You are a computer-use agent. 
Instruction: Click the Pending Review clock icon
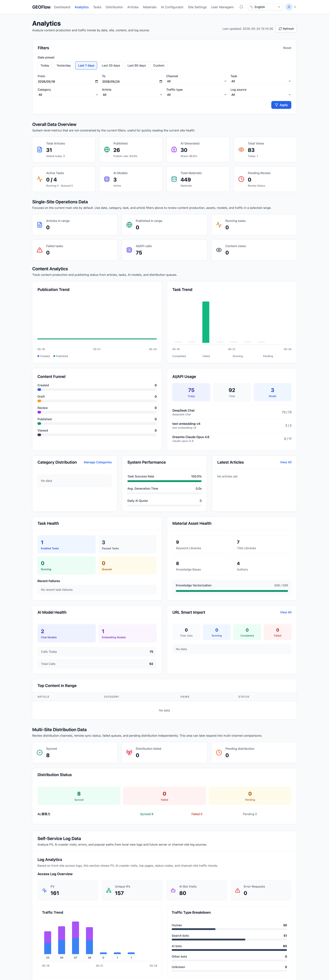241,179
